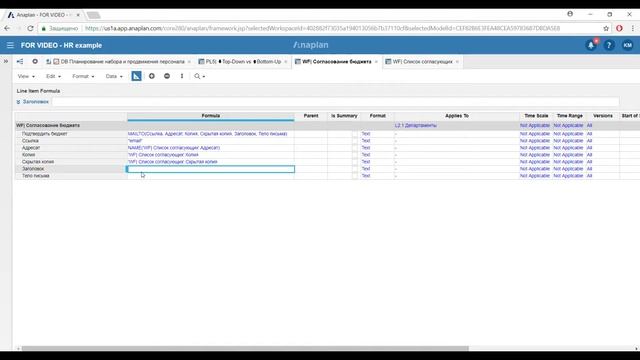Click the Line Item Formula input bar

click(336, 102)
